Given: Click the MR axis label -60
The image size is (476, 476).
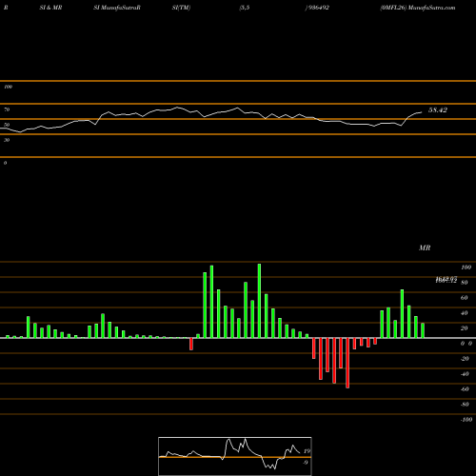Looking at the screenshot, I should (x=465, y=389).
